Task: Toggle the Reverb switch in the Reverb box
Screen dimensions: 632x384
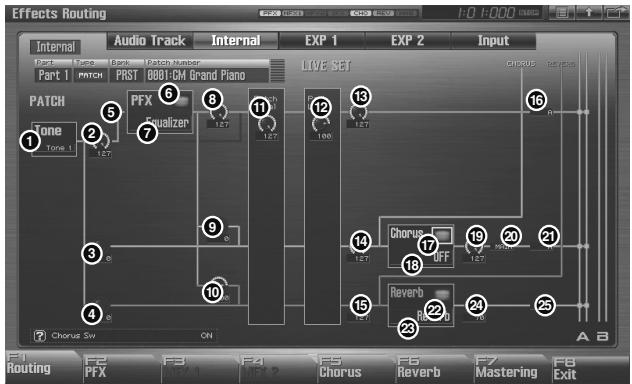Action: (x=442, y=294)
